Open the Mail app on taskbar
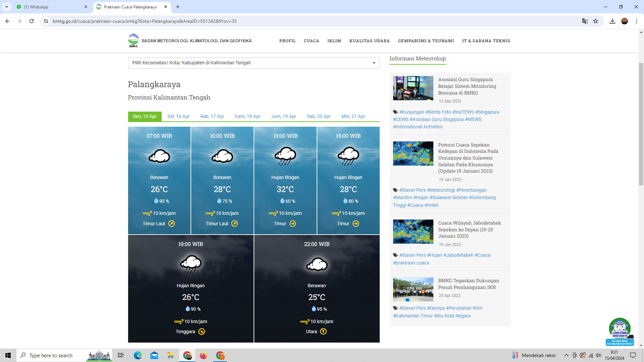Image resolution: width=644 pixels, height=362 pixels. (154, 355)
